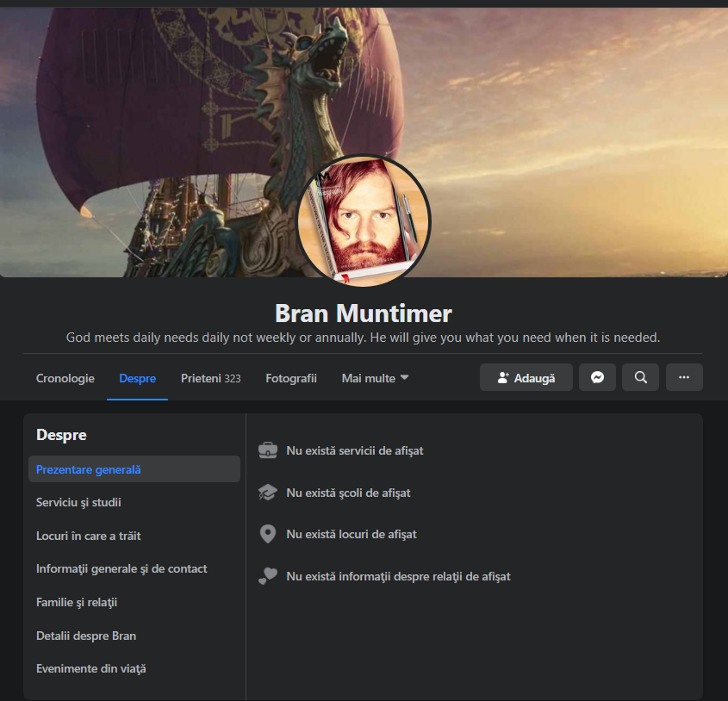
Task: Click the bio text 'God meets daily needs'
Action: [363, 338]
